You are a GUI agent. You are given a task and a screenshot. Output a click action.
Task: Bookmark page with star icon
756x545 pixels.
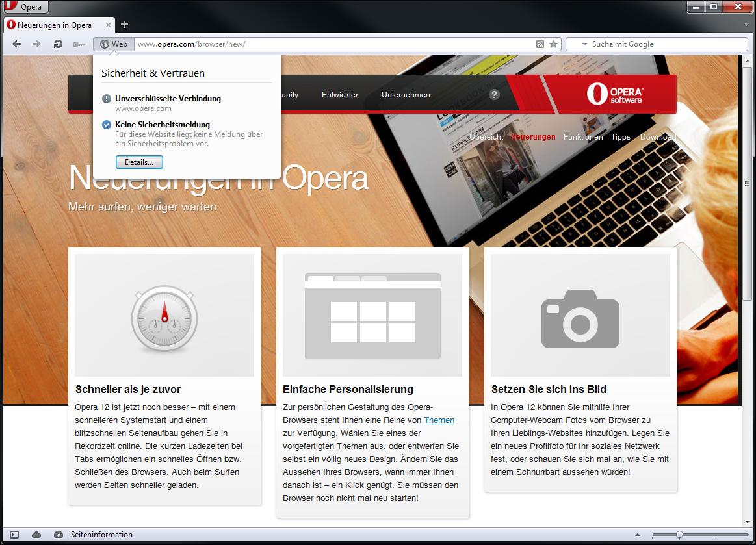tap(553, 44)
